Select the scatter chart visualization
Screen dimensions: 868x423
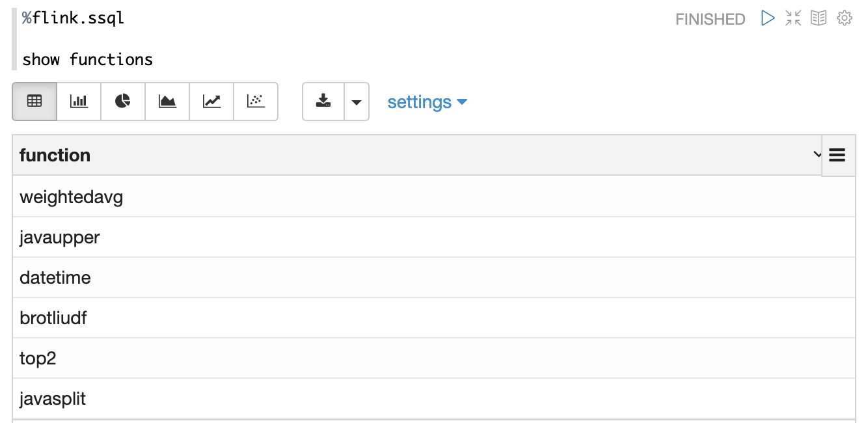(x=256, y=102)
